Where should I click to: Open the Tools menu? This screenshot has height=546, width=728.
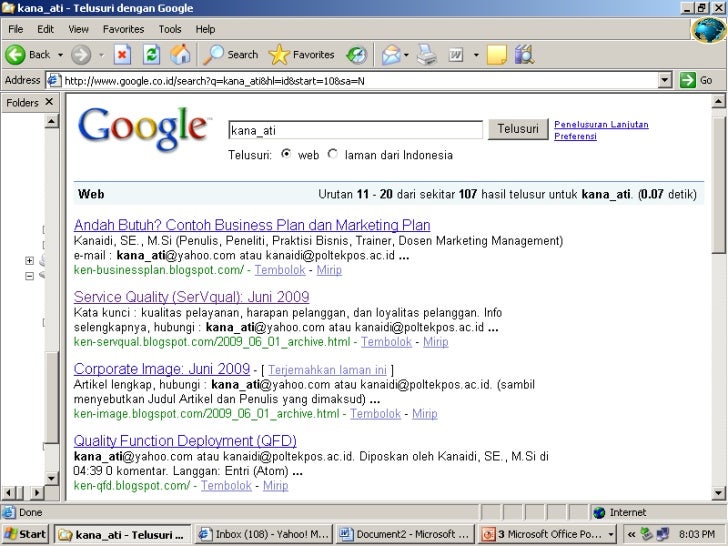(170, 29)
